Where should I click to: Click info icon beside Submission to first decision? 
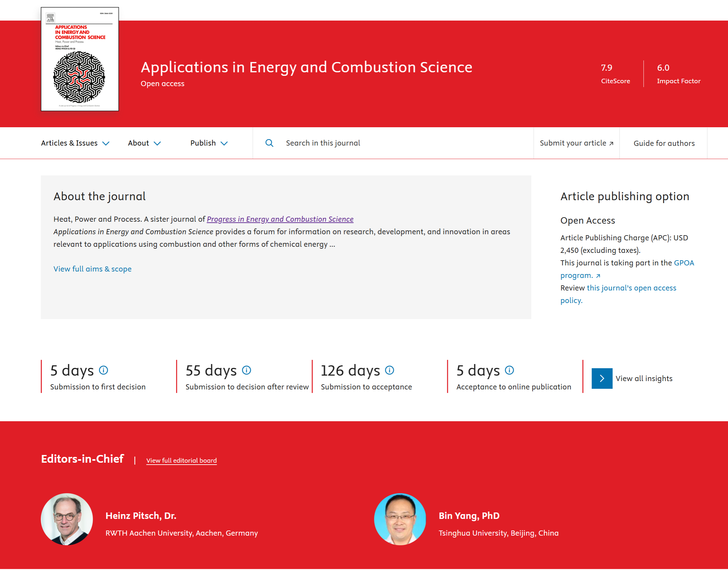(x=104, y=370)
